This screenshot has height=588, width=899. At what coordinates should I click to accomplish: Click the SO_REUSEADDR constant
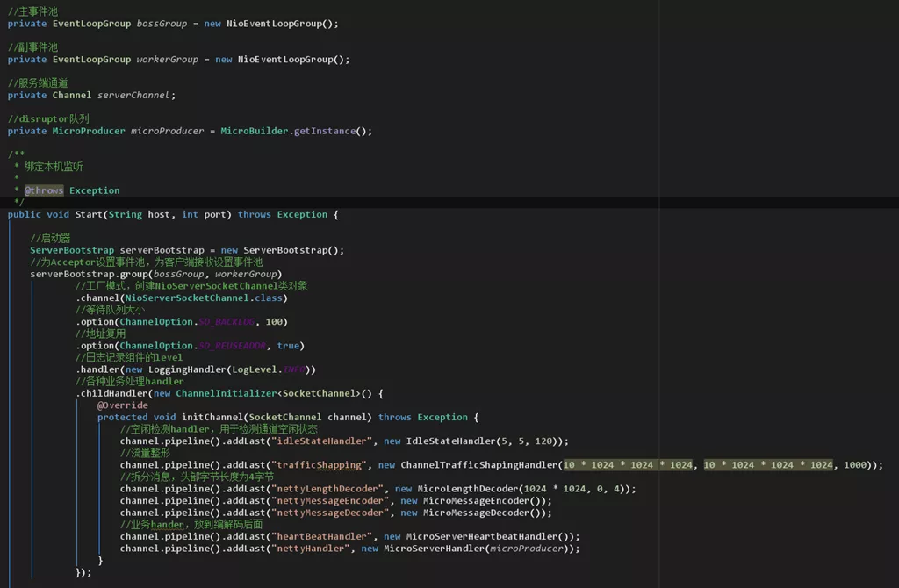232,346
